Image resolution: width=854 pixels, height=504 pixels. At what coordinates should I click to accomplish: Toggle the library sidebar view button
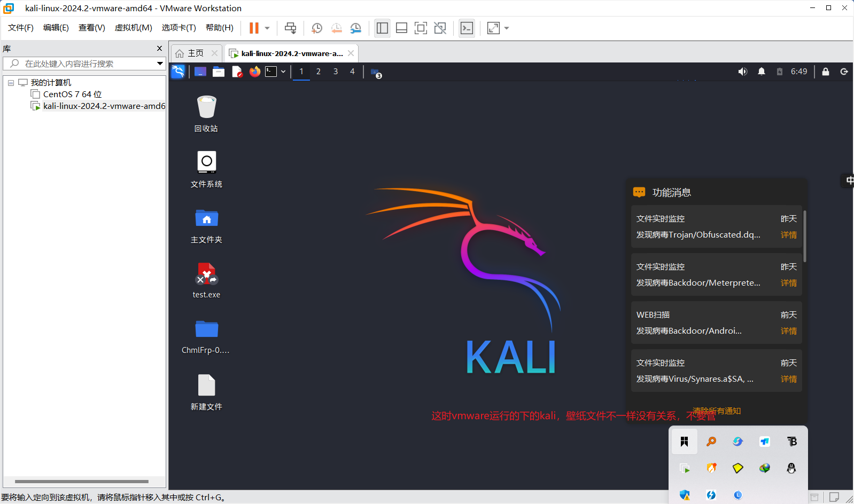click(x=382, y=28)
